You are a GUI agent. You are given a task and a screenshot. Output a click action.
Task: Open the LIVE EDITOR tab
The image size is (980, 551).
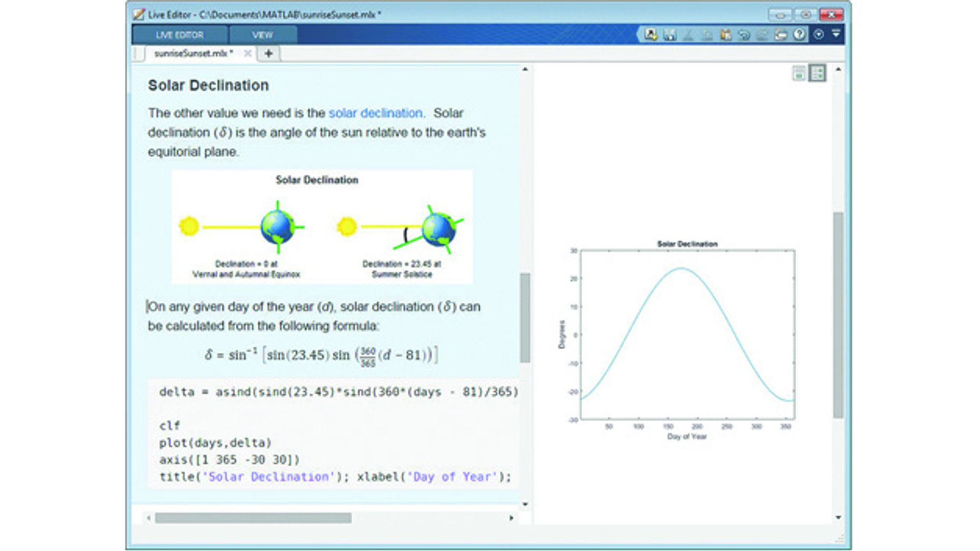tap(179, 35)
